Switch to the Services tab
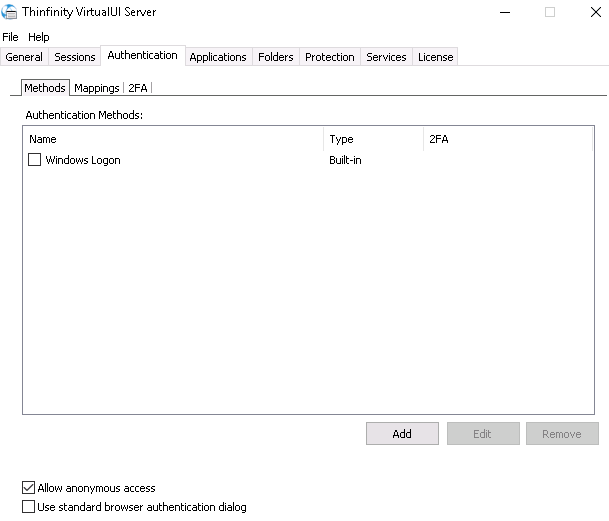The width and height of the screenshot is (609, 521). pyautogui.click(x=386, y=57)
